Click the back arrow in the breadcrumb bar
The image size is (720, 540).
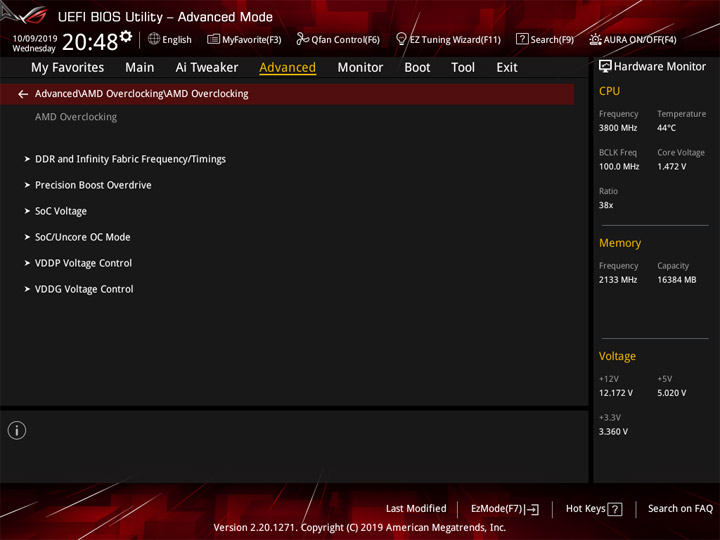[23, 94]
